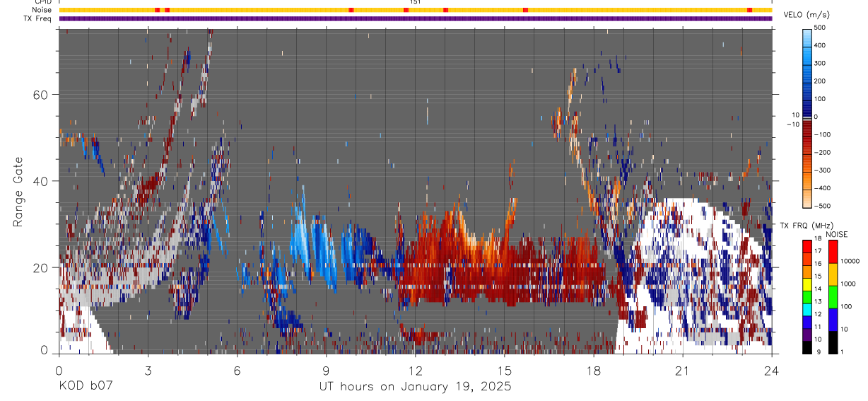Click red noise marker just before hour 10
The image size is (868, 401).
coord(351,10)
